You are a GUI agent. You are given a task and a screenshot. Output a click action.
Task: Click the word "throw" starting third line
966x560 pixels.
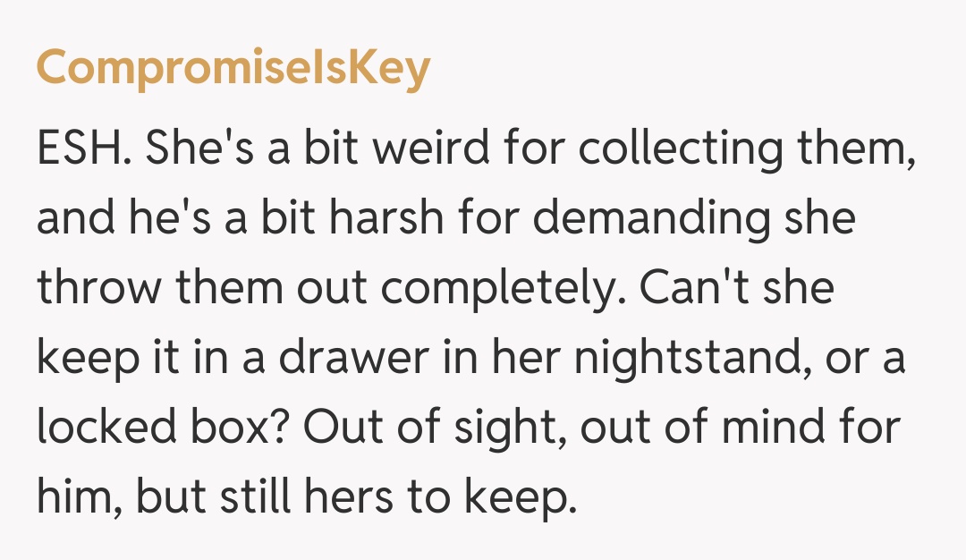(x=97, y=289)
